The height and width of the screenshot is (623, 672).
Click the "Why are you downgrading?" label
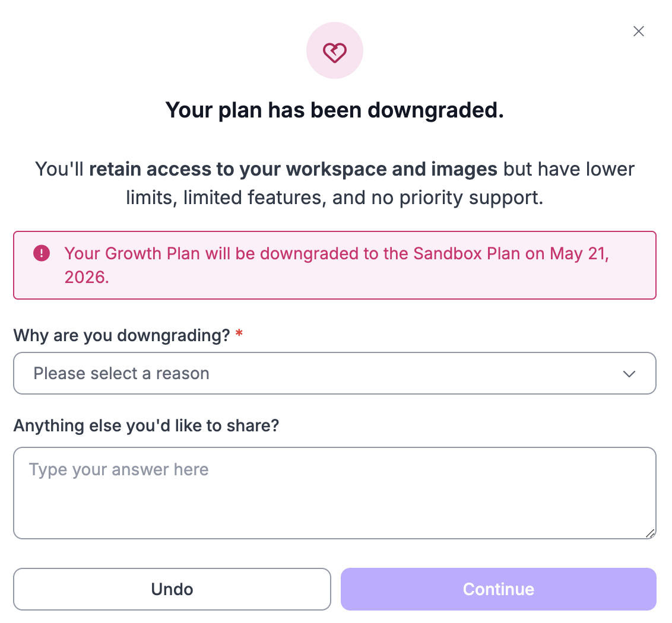point(122,336)
